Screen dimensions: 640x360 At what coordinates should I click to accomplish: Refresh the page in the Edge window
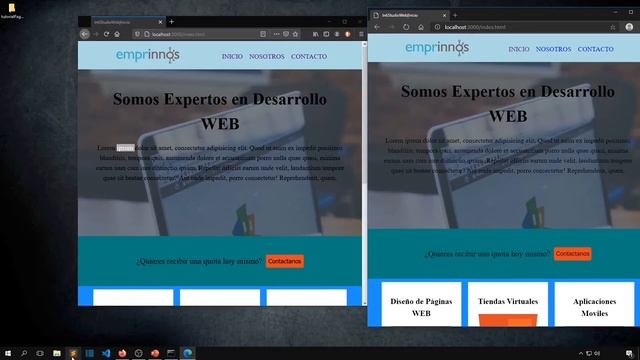pos(406,27)
